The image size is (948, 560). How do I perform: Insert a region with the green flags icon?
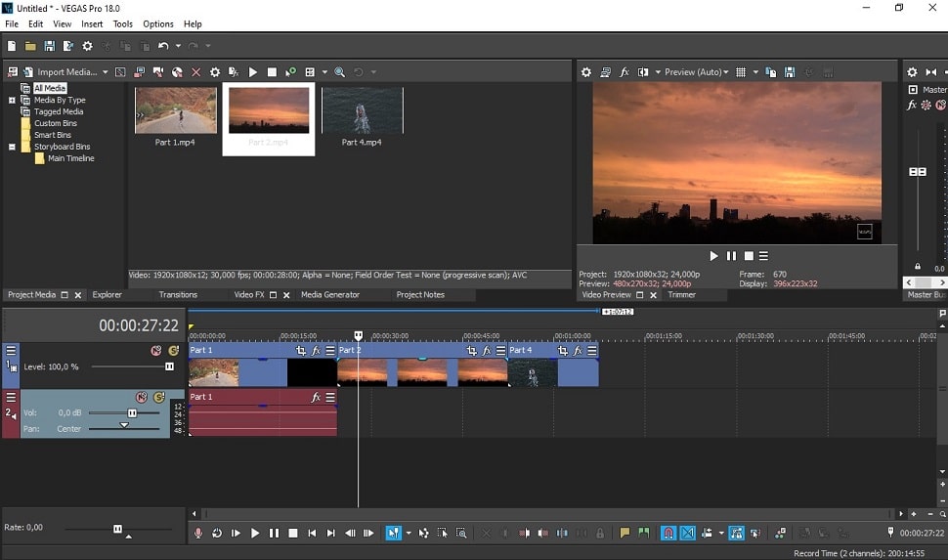coord(644,533)
